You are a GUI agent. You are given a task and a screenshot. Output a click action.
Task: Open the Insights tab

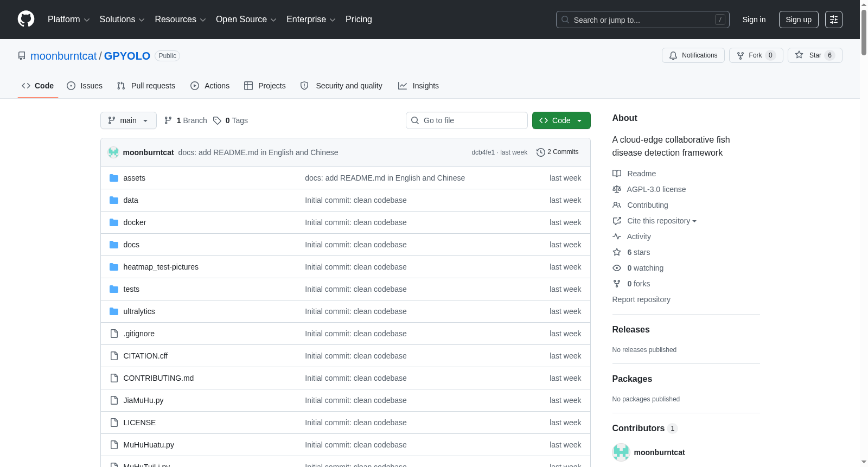coord(418,86)
